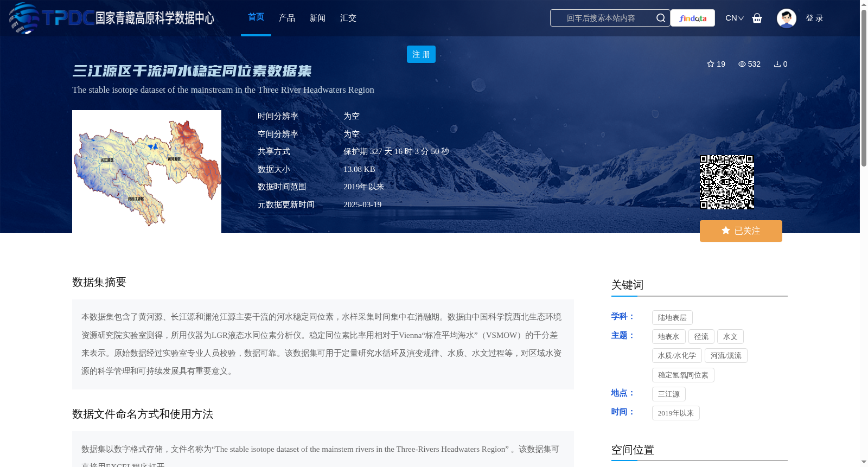868x467 pixels.
Task: Click the eye views count icon
Action: click(x=742, y=64)
